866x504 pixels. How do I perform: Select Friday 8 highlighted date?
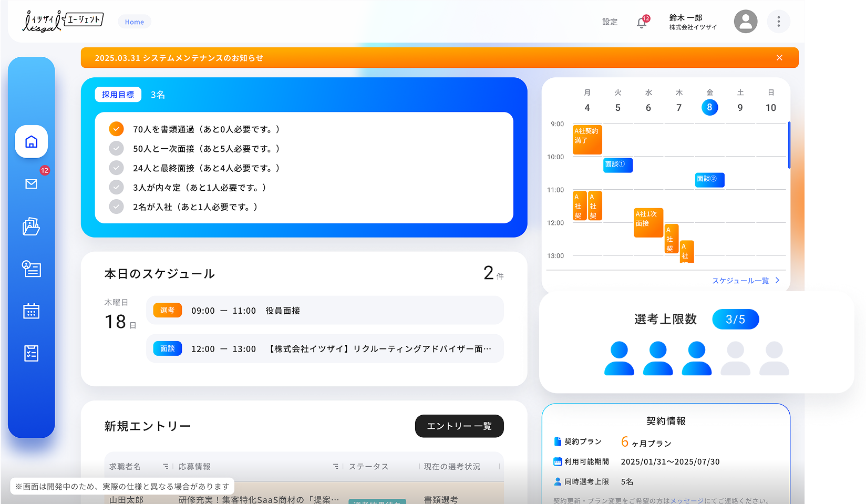click(x=709, y=107)
